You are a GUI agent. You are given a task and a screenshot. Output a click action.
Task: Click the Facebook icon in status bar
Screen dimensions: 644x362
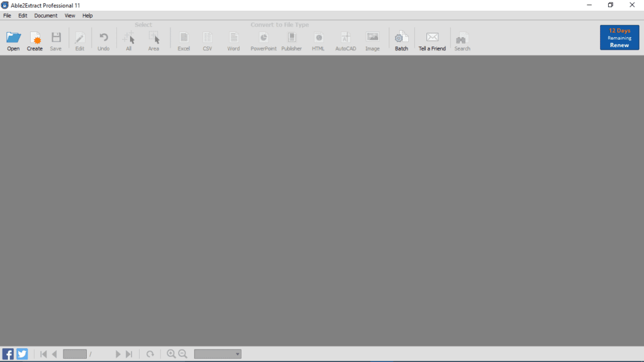click(8, 354)
